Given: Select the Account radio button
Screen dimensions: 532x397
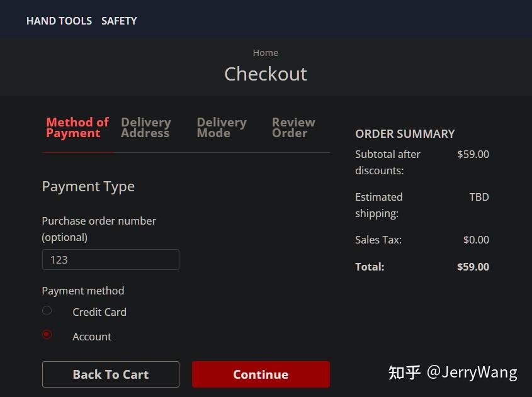Looking at the screenshot, I should (47, 335).
